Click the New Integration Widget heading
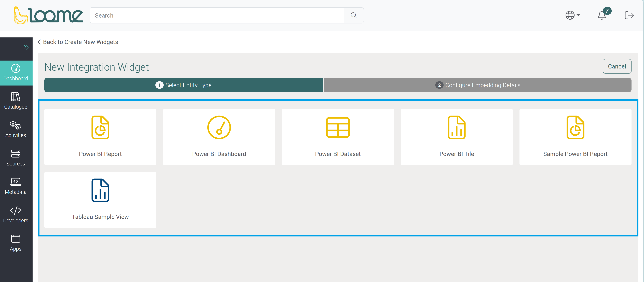The height and width of the screenshot is (282, 644). click(x=97, y=67)
